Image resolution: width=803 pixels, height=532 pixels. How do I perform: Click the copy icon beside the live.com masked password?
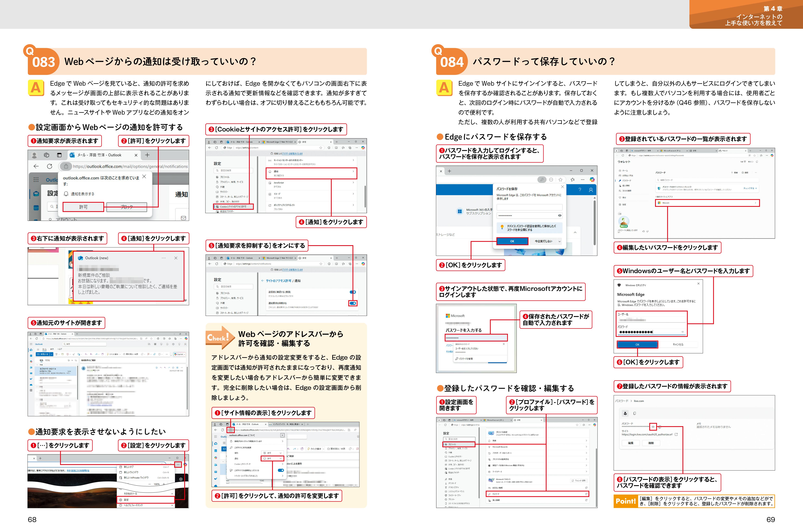660,427
